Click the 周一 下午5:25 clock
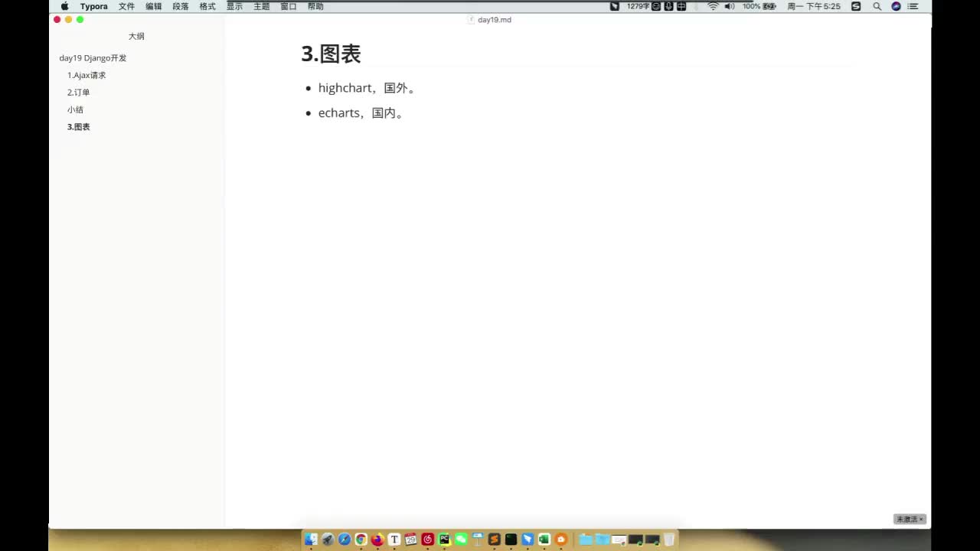Screen dimensions: 980x551 [814, 6]
